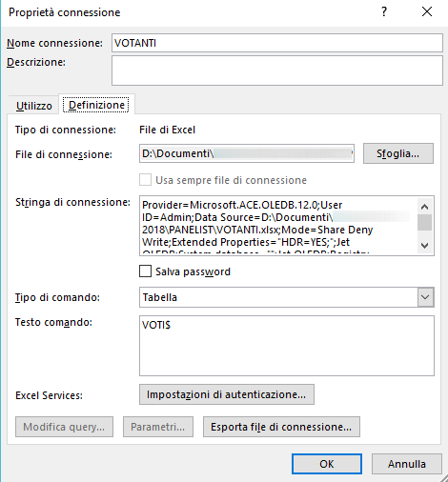
Task: Enable the Salva password checkbox
Action: point(145,271)
